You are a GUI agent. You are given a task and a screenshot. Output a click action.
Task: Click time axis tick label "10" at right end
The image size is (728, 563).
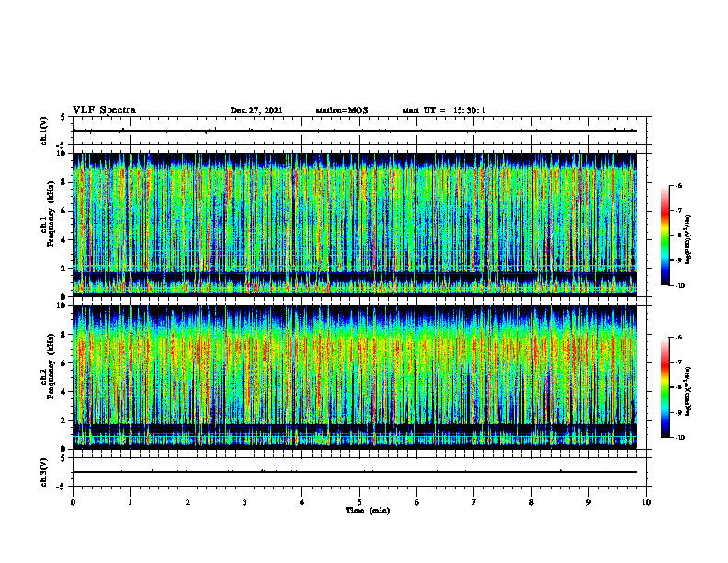click(x=646, y=502)
